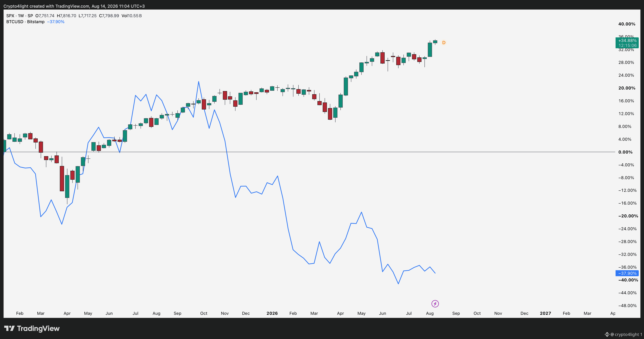Click the −48.00% price axis label
The width and height of the screenshot is (644, 339).
627,306
